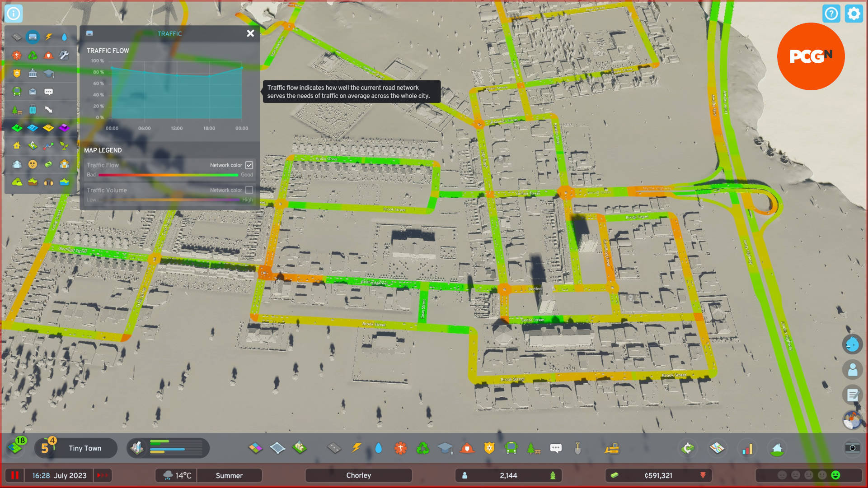The width and height of the screenshot is (868, 488).
Task: Open the Garbage recycling info view
Action: [33, 56]
